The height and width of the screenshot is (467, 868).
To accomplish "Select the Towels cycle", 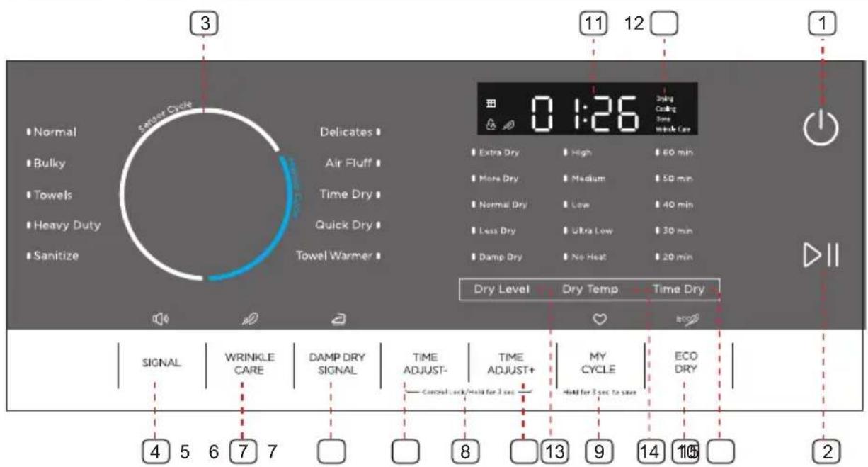I will point(50,194).
